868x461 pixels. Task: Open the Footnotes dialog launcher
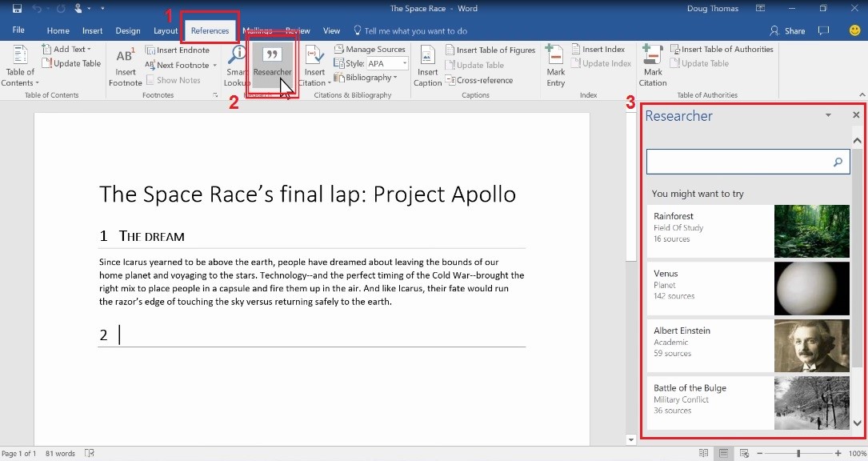214,95
